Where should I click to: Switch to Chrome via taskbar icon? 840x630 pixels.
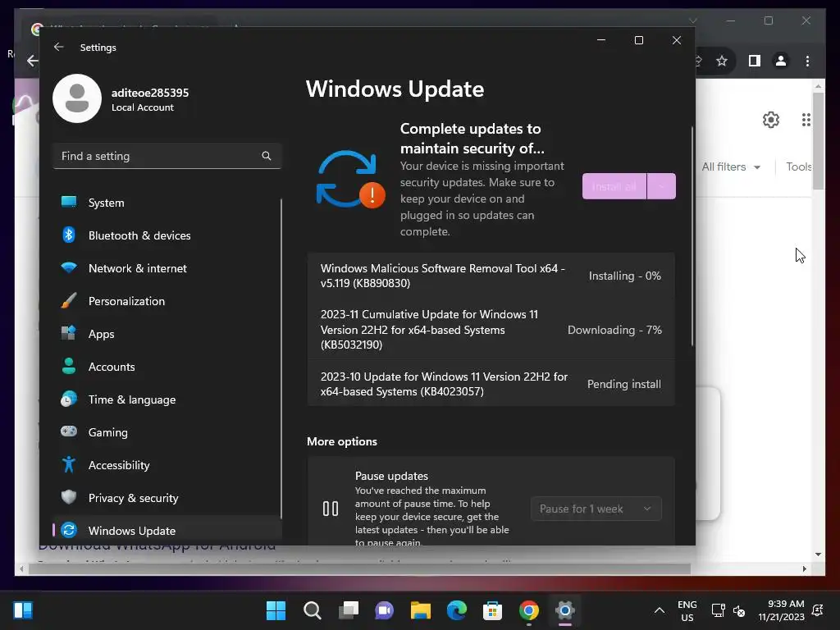(529, 610)
